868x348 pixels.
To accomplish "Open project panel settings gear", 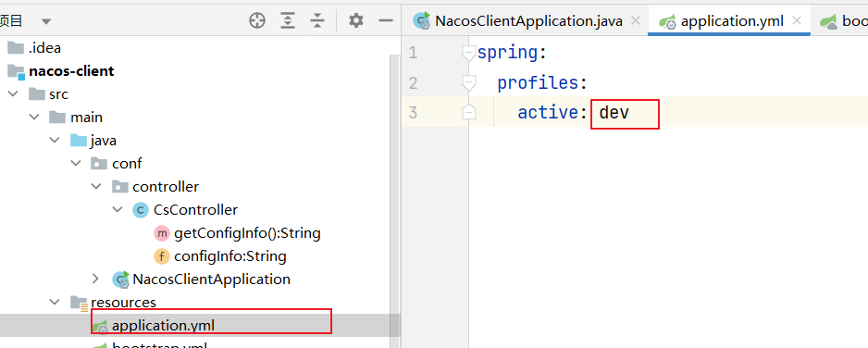I will point(356,21).
